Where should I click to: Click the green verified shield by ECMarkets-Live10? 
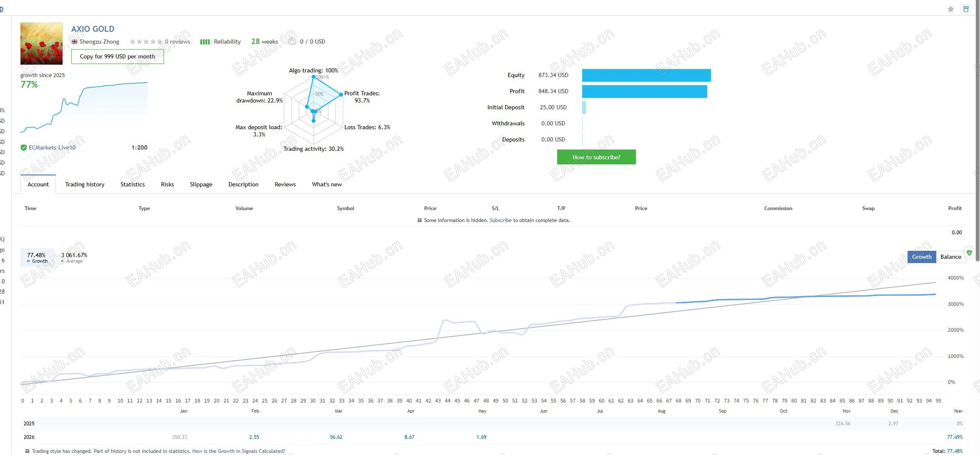coord(24,147)
